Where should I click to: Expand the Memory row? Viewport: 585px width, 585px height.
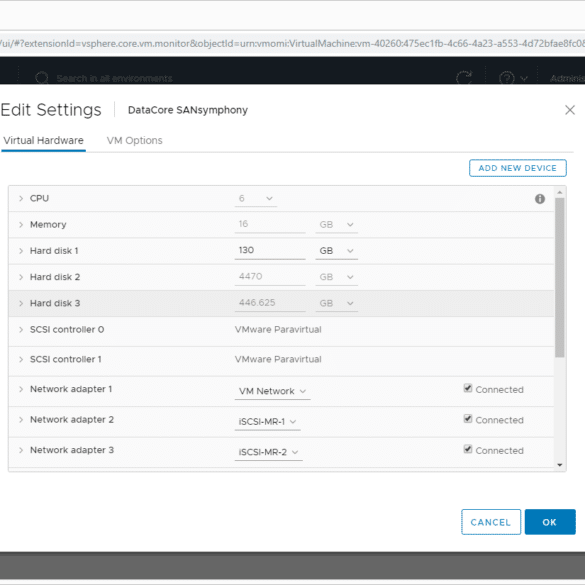[x=21, y=225]
